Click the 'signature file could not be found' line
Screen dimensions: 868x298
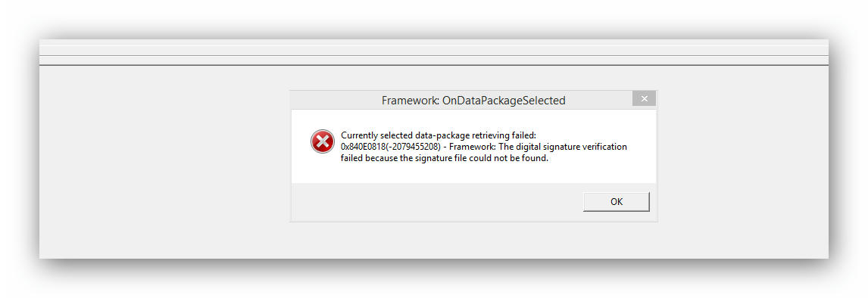[x=445, y=159]
